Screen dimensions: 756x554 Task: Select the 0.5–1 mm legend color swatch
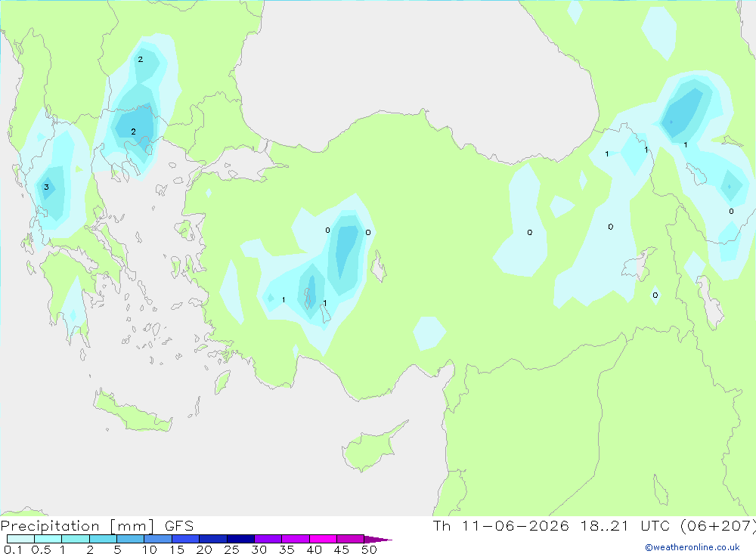48,539
